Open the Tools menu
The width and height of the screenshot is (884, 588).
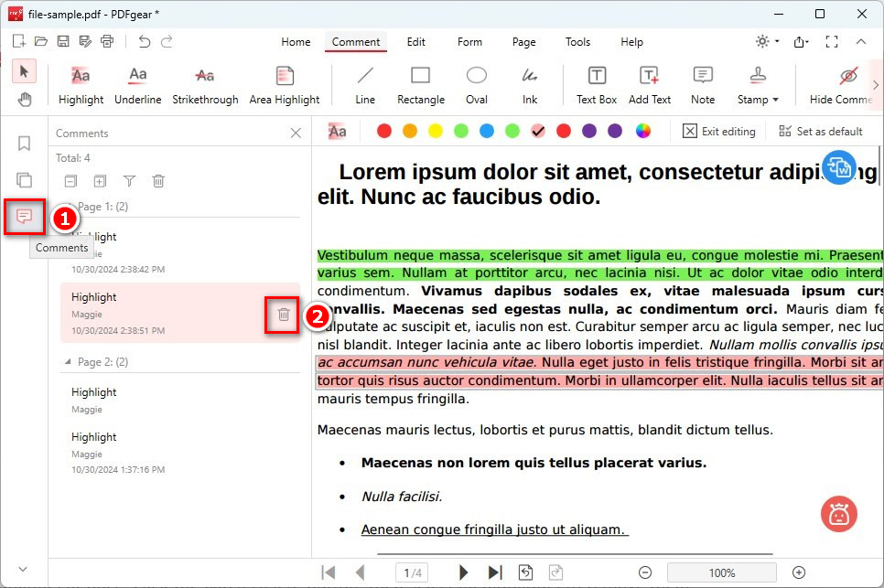tap(577, 41)
